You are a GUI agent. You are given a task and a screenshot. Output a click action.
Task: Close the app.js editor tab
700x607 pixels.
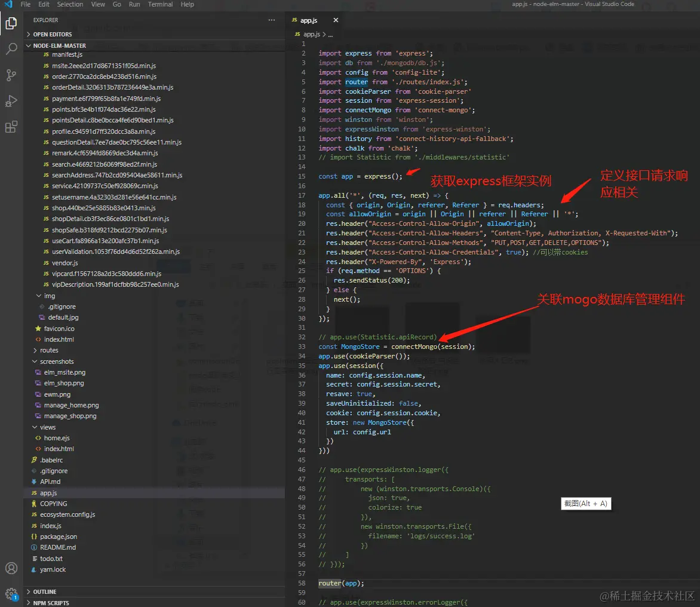tap(336, 20)
